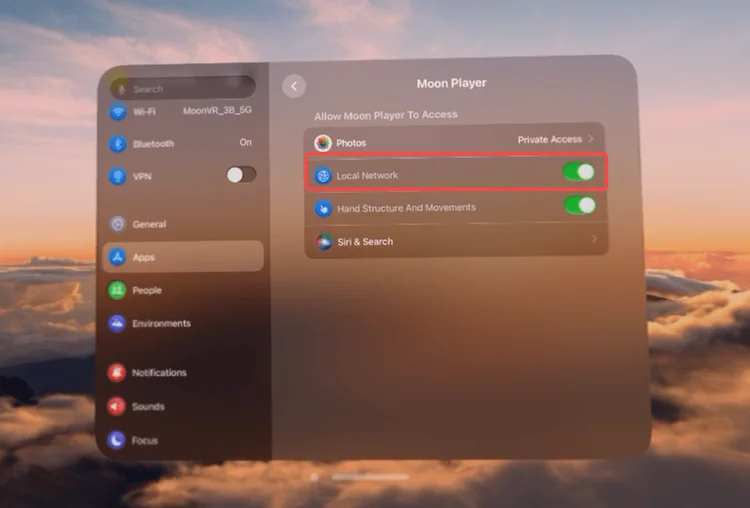Click the Search input field
Image resolution: width=750 pixels, height=508 pixels.
tap(183, 88)
